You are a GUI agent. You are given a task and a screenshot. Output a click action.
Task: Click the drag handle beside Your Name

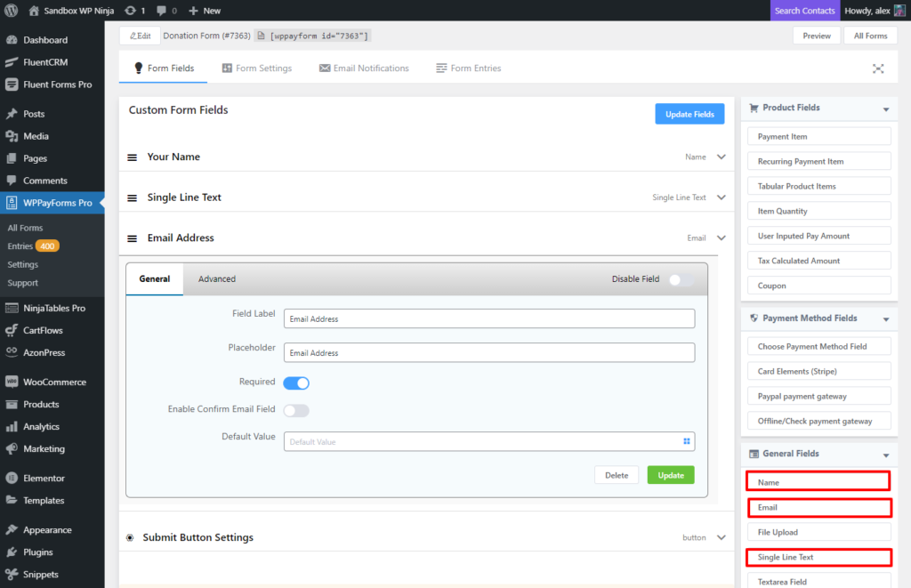132,157
